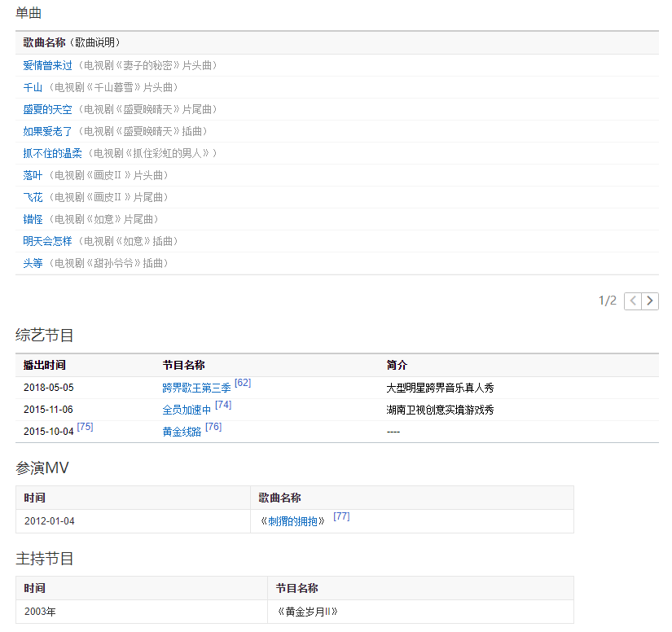This screenshot has height=632, width=672.
Task: Open the 错怪 song link
Action: point(33,219)
